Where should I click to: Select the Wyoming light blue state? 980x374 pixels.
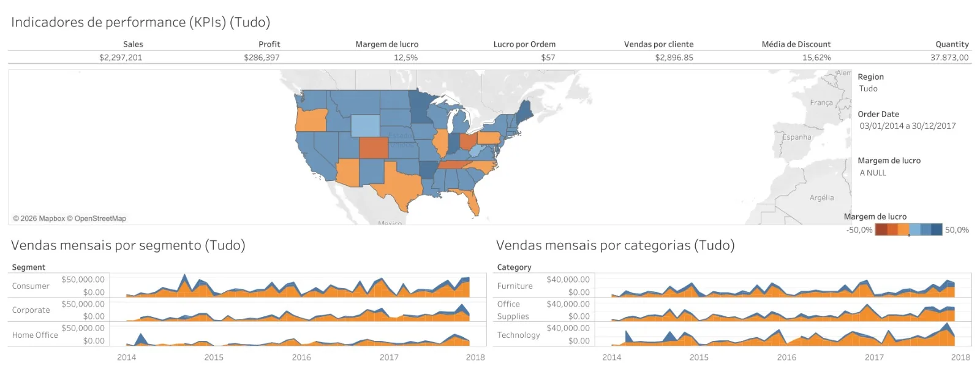365,125
